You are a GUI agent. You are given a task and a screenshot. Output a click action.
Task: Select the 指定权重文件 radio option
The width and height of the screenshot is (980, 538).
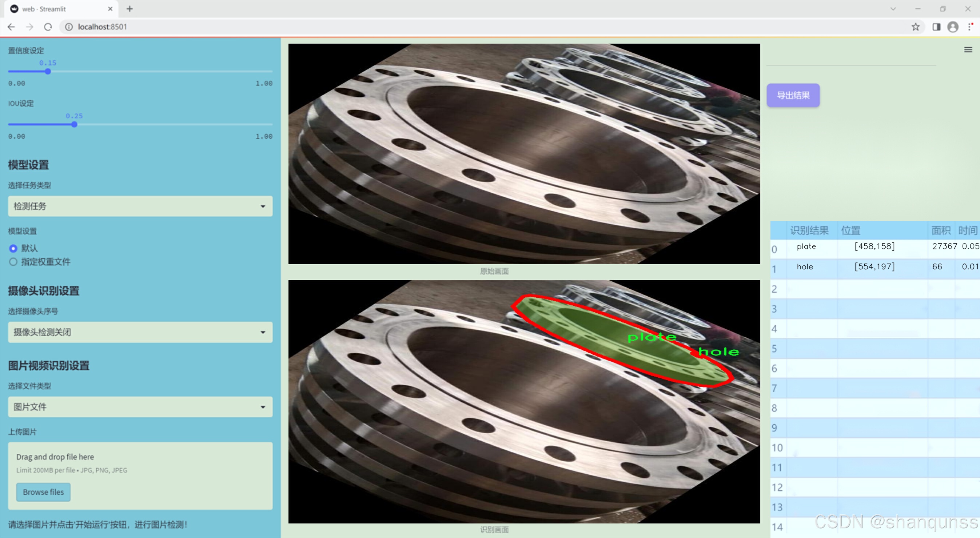coord(13,262)
